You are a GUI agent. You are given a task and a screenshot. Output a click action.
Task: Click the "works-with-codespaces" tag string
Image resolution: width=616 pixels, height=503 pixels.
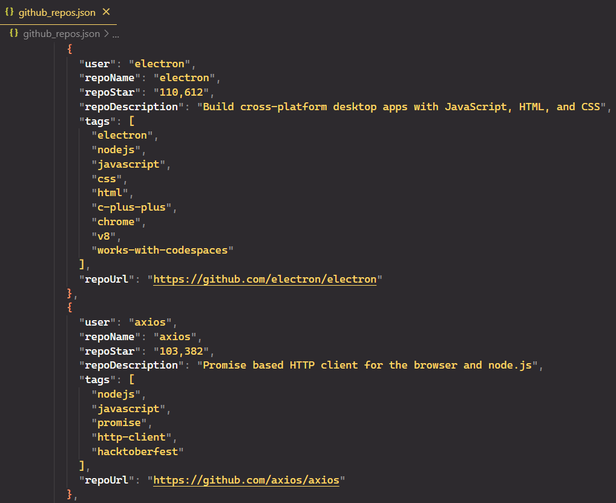click(162, 251)
